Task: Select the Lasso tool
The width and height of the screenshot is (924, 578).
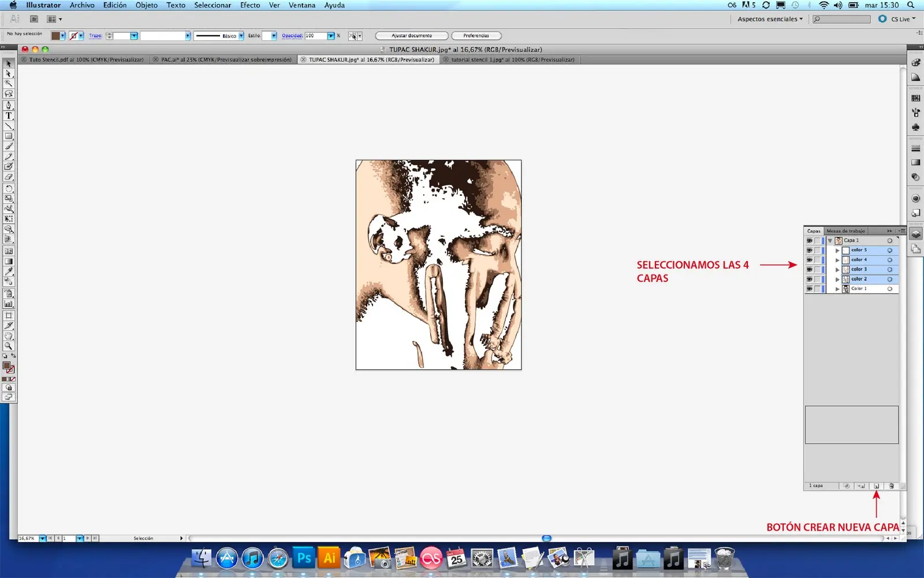Action: [9, 94]
